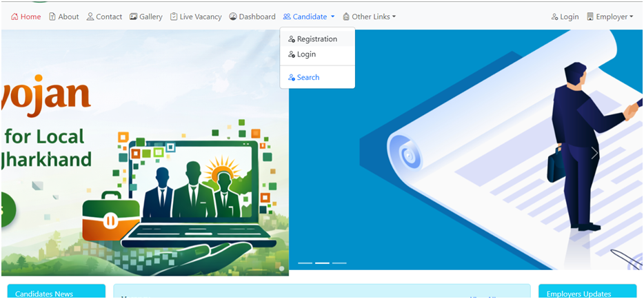Click the Search person icon in Candidate menu
The height and width of the screenshot is (299, 644).
(x=292, y=78)
